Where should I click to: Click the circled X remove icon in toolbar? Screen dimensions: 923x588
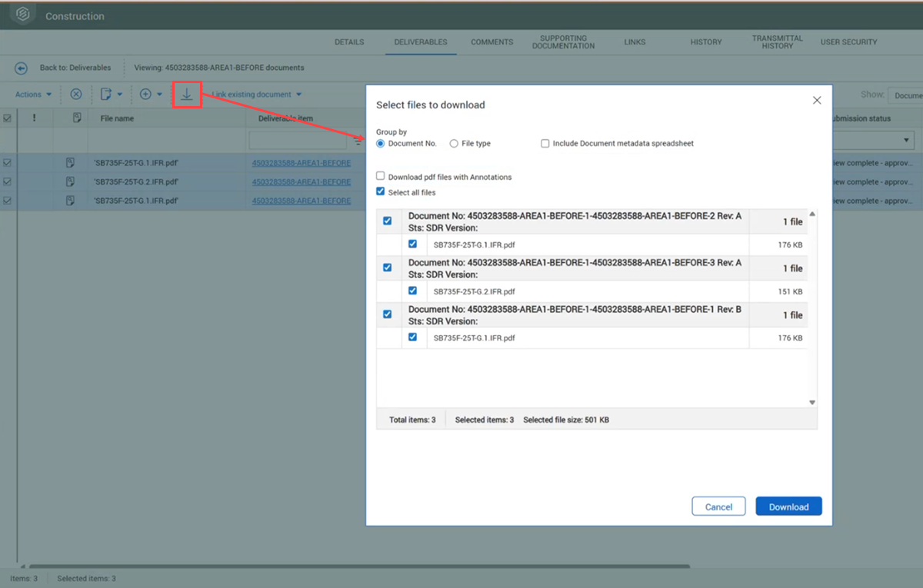coord(76,94)
